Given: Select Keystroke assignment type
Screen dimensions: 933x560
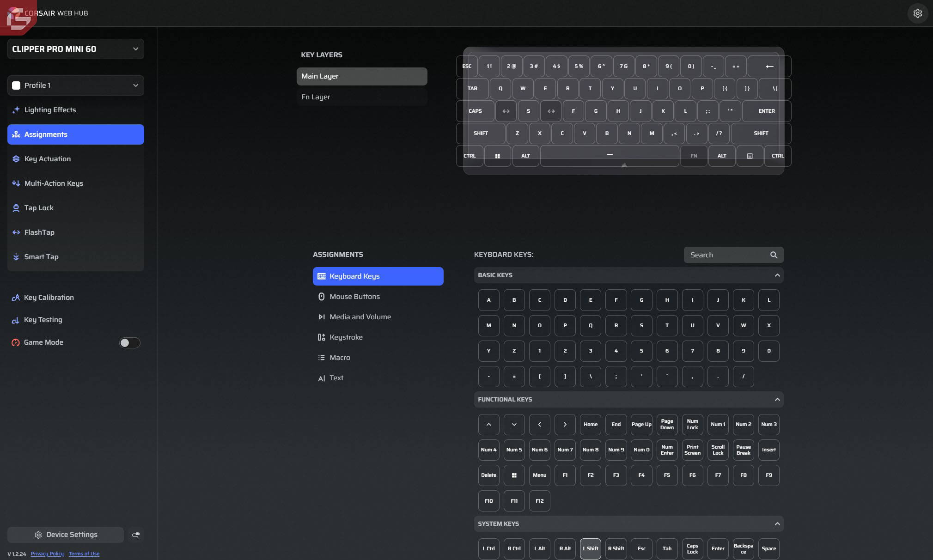Looking at the screenshot, I should [x=378, y=337].
